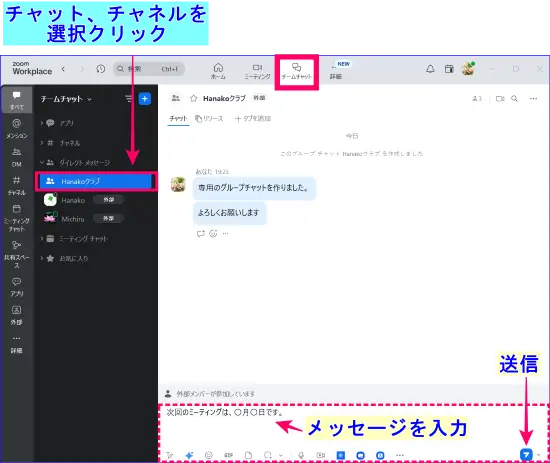Click the reply icon under the message
This screenshot has width=550, height=463.
(201, 234)
